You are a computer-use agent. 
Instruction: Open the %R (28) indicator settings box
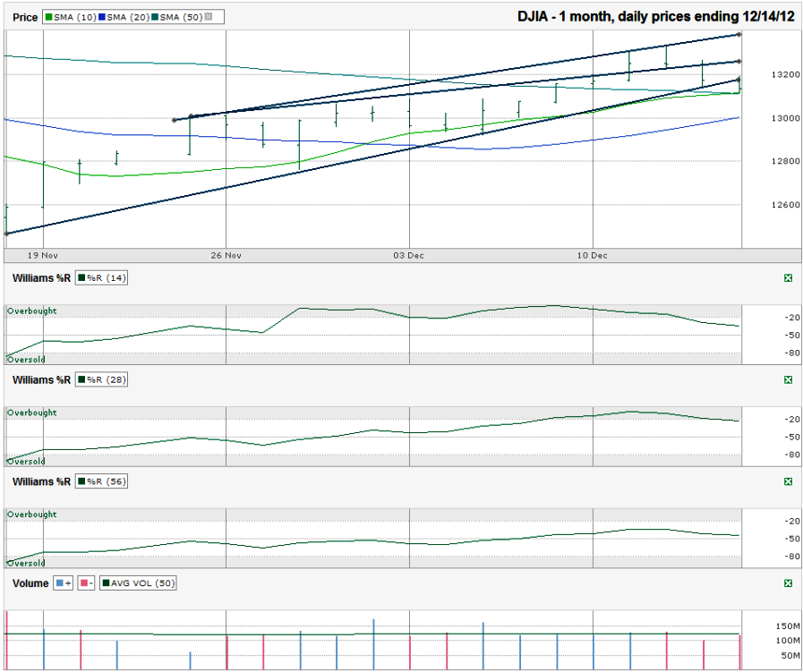101,379
